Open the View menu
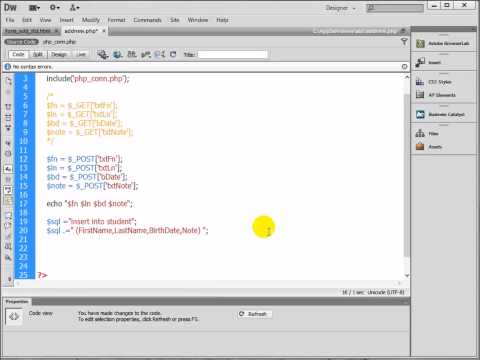 pos(45,20)
